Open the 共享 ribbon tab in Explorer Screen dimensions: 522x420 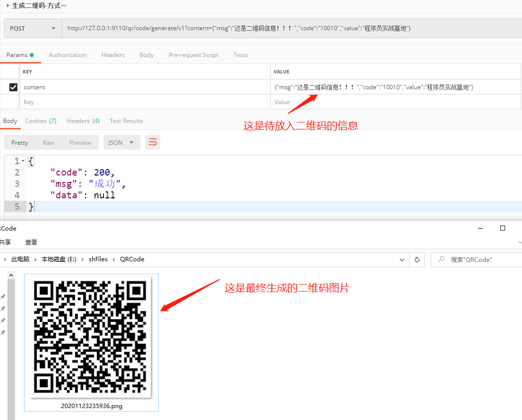pos(5,242)
